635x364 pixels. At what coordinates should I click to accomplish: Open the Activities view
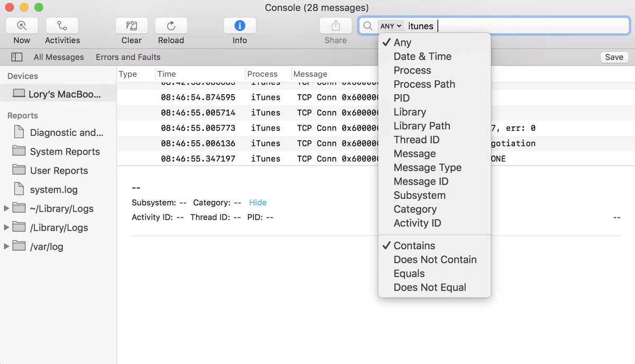pyautogui.click(x=62, y=25)
